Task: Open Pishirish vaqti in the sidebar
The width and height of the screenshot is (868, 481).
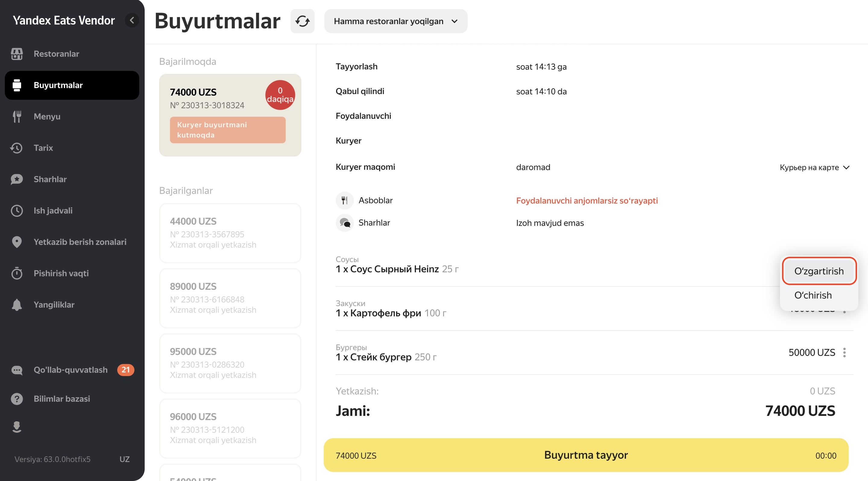Action: [72, 273]
